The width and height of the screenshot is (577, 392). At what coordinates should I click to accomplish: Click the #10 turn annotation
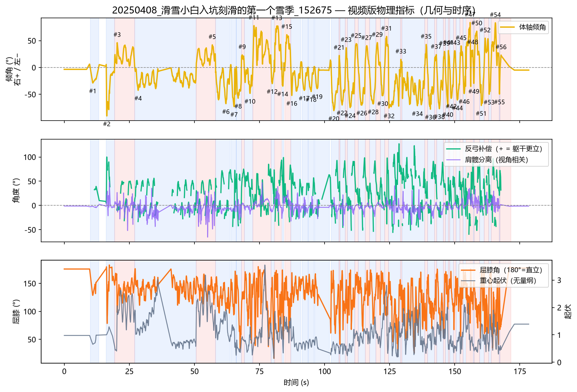tap(250, 102)
